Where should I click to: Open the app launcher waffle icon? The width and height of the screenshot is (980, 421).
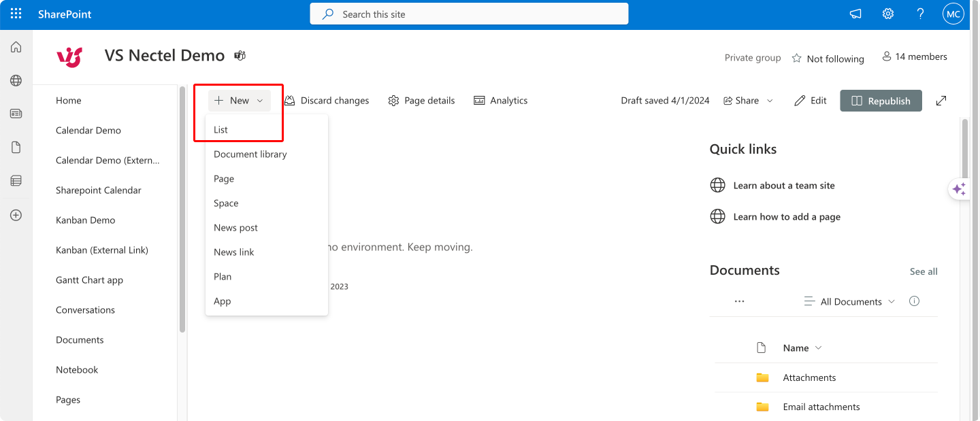click(x=16, y=14)
